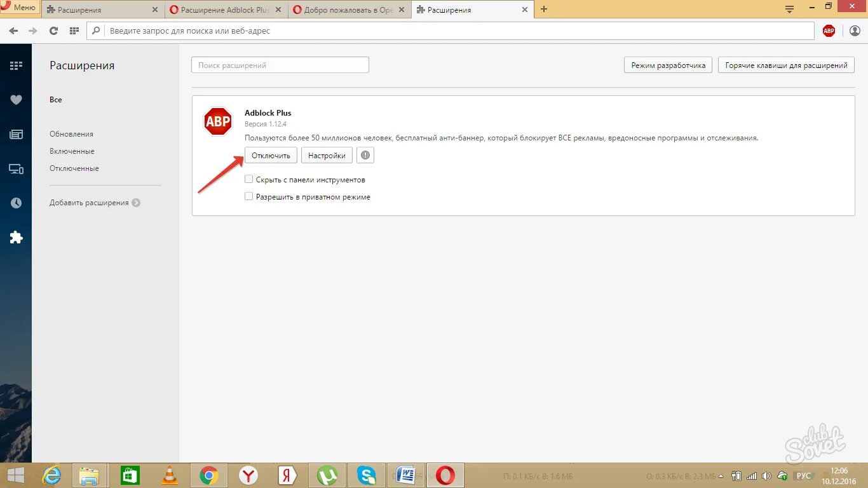Click the Добавить расширения link
868x488 pixels.
(x=95, y=203)
